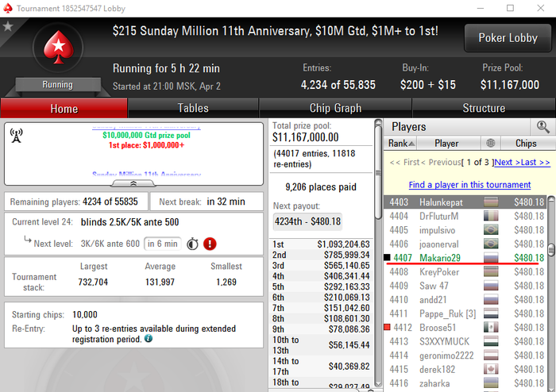Select player row Makario29
556x392 pixels.
465,258
